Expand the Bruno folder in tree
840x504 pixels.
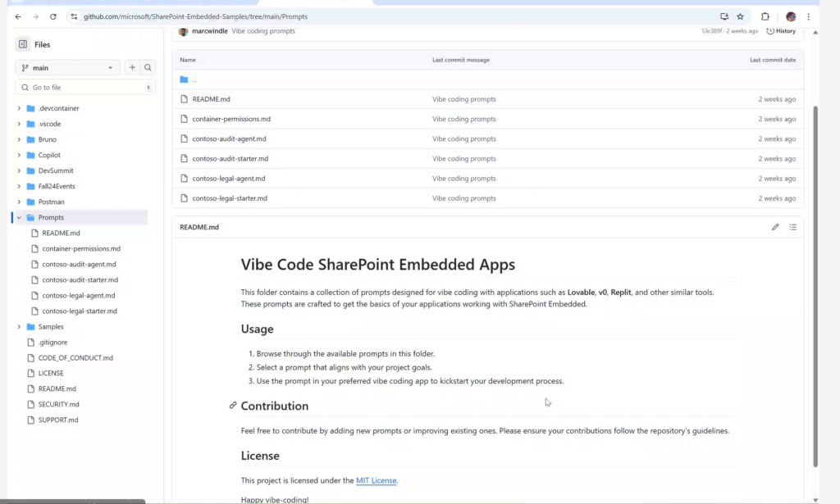[x=20, y=139]
